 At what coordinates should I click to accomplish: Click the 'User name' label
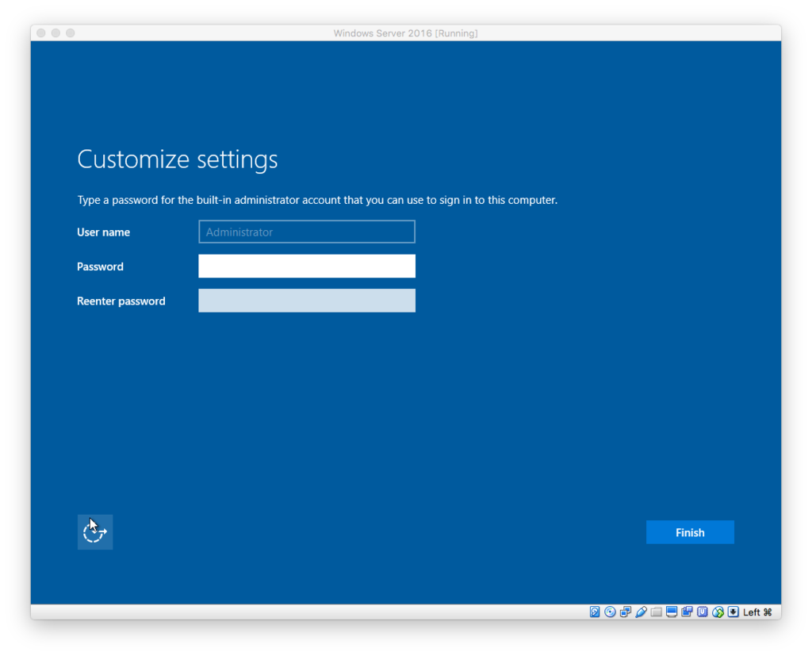tap(104, 232)
